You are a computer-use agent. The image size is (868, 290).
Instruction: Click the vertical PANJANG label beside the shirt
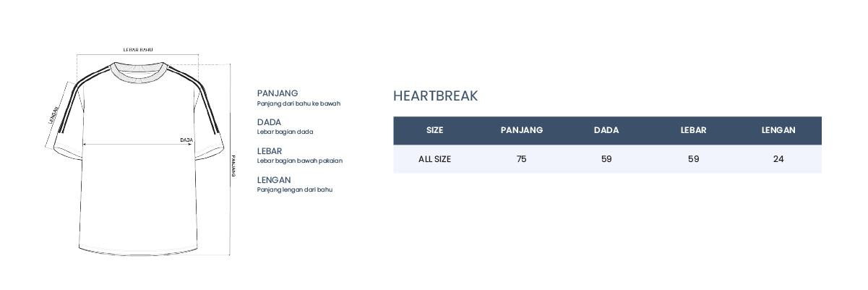click(x=233, y=171)
